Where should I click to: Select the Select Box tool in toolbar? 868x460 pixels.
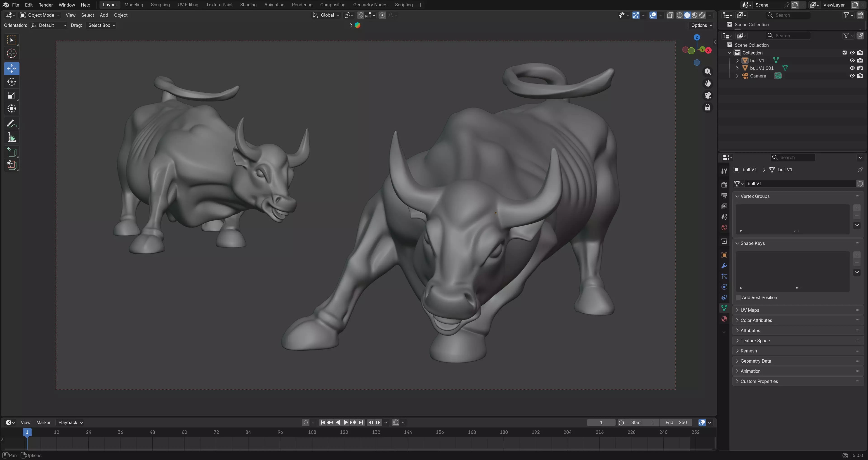tap(12, 40)
